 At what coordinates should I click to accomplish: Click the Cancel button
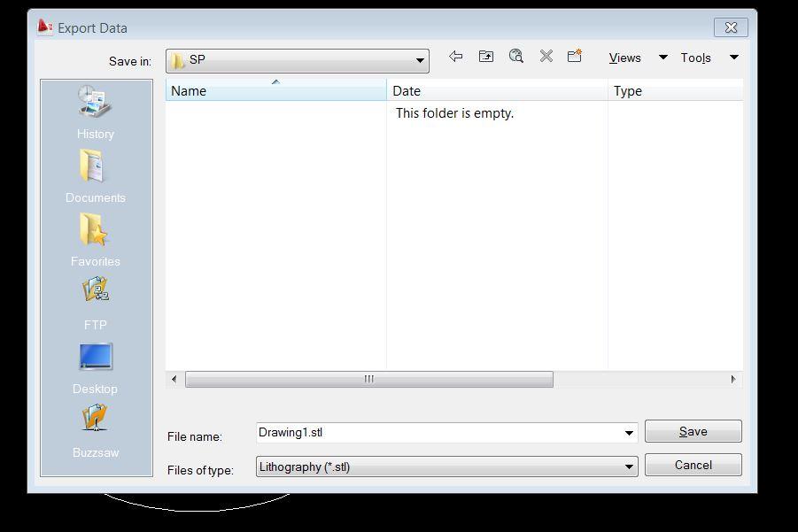click(x=693, y=465)
